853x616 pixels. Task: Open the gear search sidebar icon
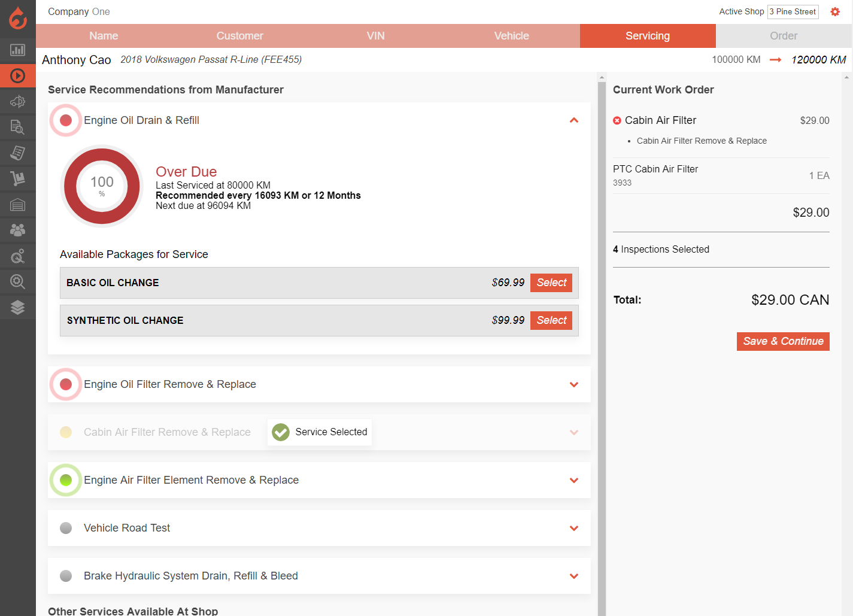tap(18, 281)
